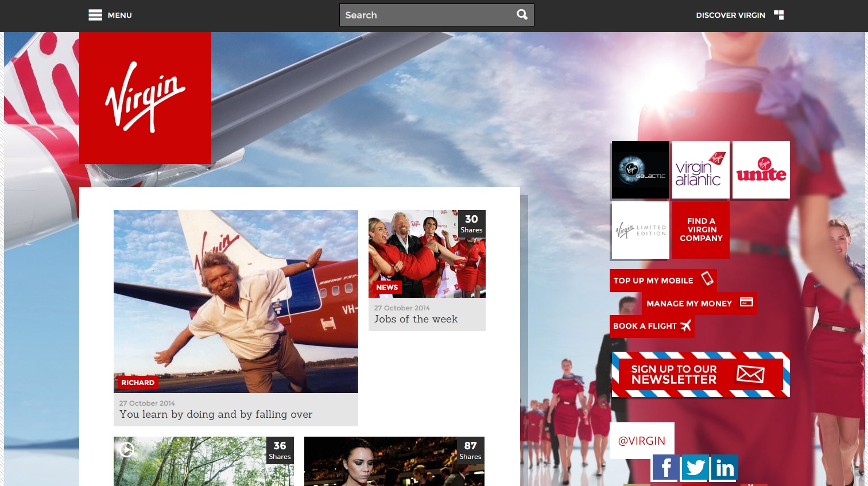Click the Discover Virgin grid icon

pos(779,15)
